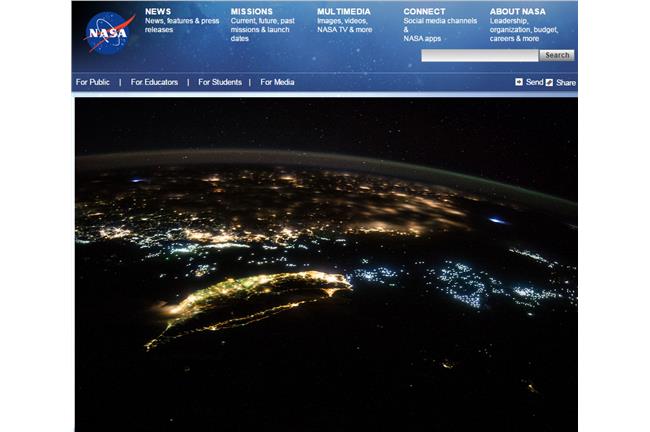Go to the For Public section
650x432 pixels.
(x=93, y=82)
